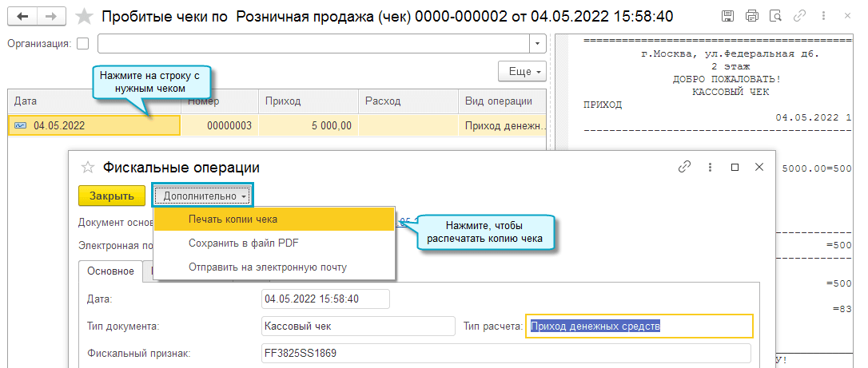This screenshot has width=868, height=368.
Task: Click the forward navigation arrow
Action: (x=50, y=16)
